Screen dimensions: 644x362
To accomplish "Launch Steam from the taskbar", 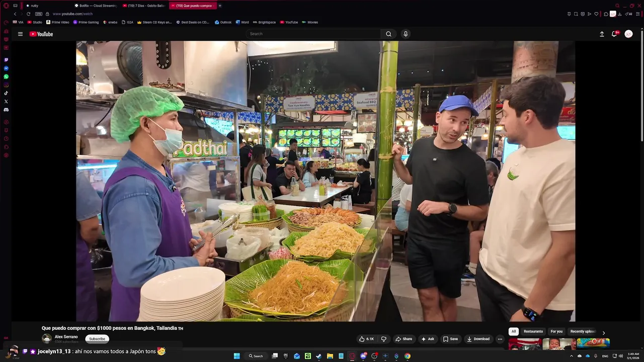I will coord(318,356).
